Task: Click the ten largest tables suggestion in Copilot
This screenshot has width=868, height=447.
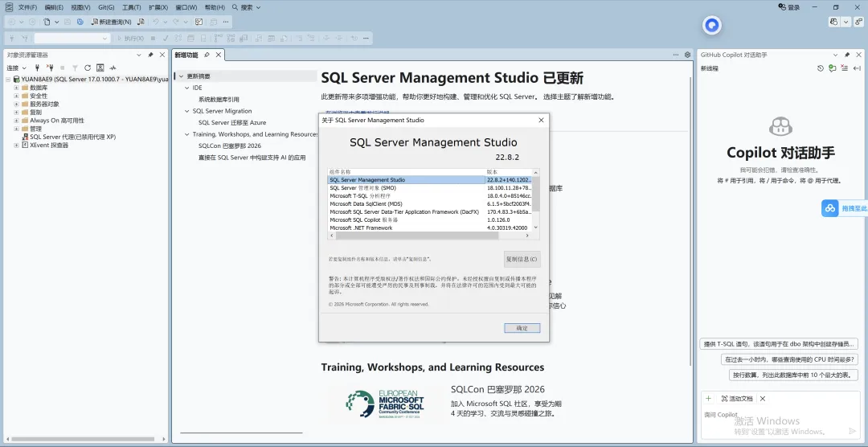Action: (x=794, y=375)
